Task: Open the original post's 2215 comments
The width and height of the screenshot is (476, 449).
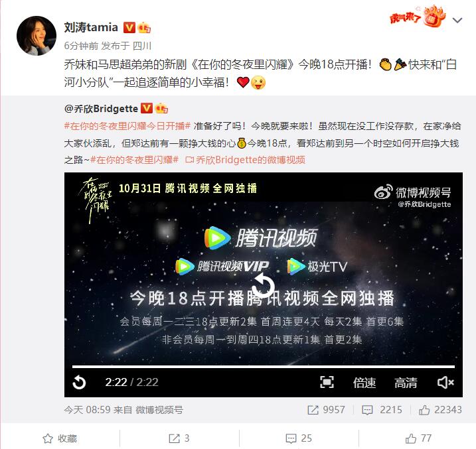Action: tap(382, 410)
